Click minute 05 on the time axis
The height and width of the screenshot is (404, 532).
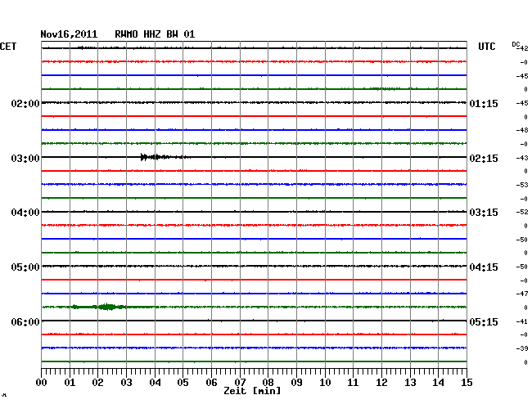click(183, 383)
